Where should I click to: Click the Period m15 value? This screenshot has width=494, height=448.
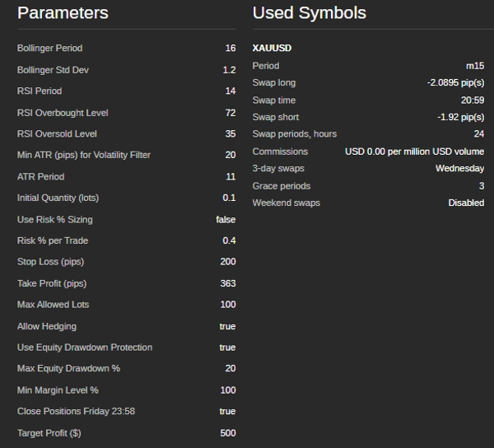click(475, 66)
